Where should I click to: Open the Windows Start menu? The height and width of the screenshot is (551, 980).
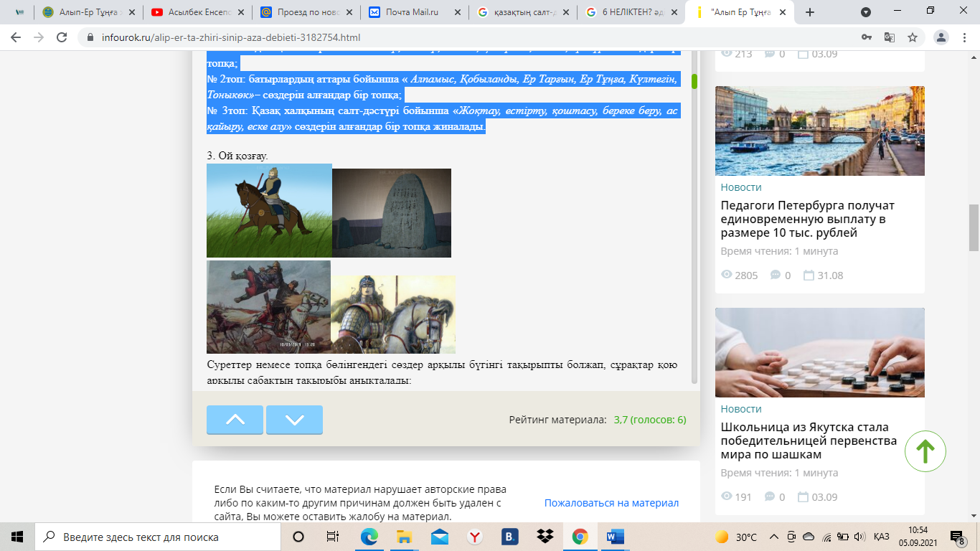tap(17, 537)
